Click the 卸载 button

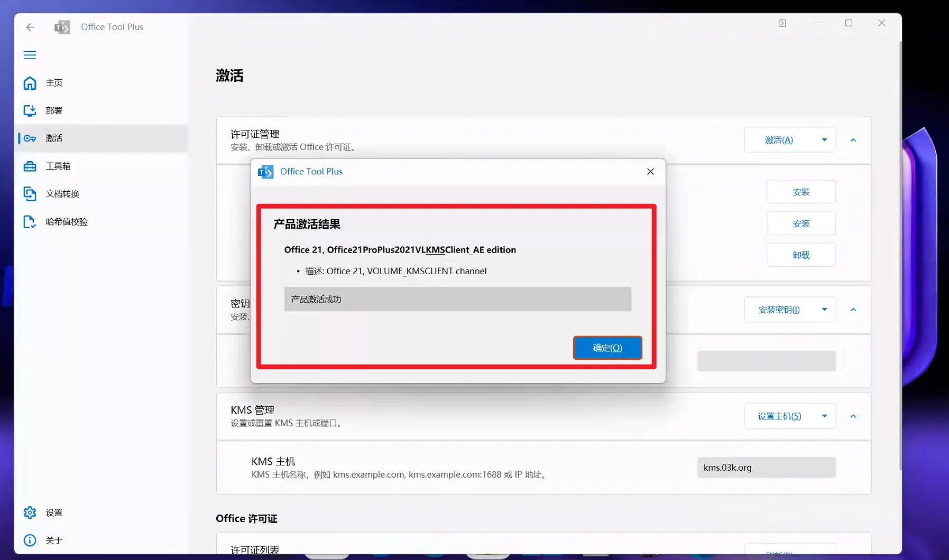point(801,255)
